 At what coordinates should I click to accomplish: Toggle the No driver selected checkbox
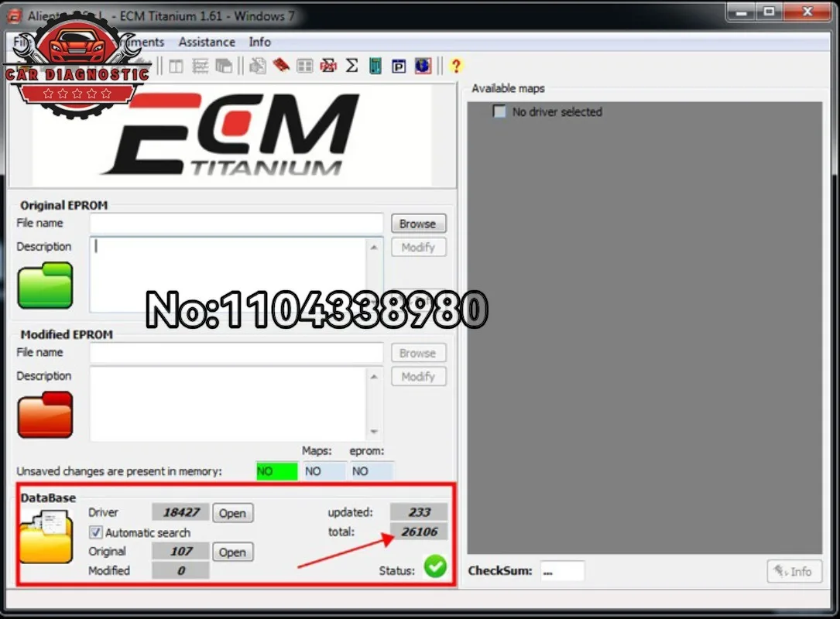[x=499, y=111]
